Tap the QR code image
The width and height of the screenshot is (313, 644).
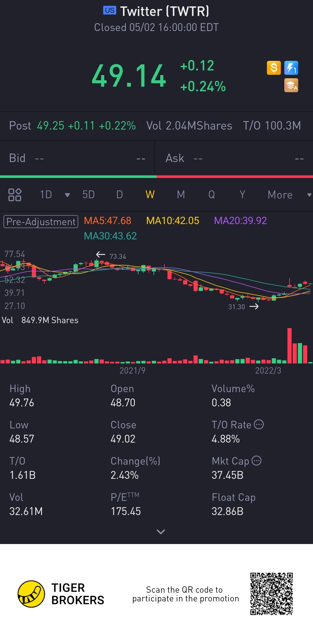click(272, 594)
